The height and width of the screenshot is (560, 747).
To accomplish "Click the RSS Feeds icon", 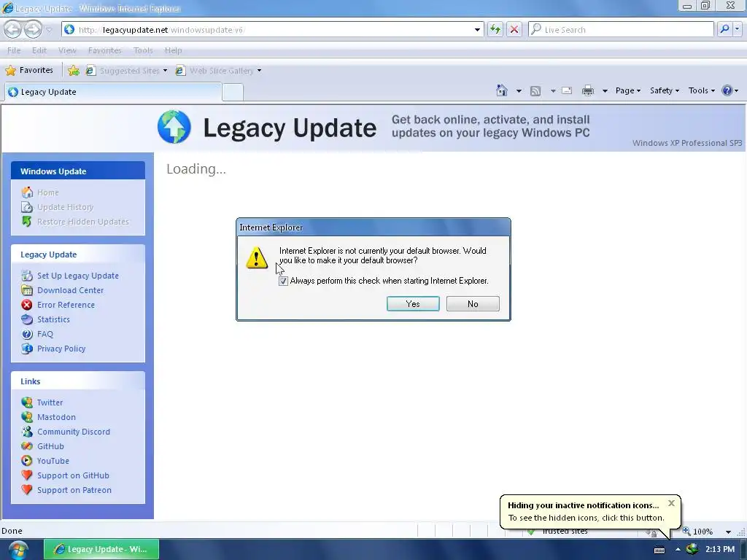I will pyautogui.click(x=535, y=90).
